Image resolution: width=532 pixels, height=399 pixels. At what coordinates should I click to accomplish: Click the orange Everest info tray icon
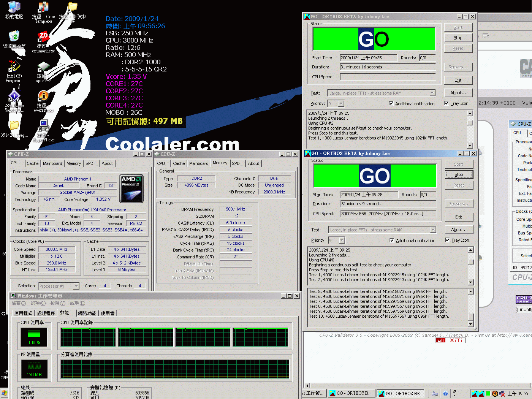[495, 393]
